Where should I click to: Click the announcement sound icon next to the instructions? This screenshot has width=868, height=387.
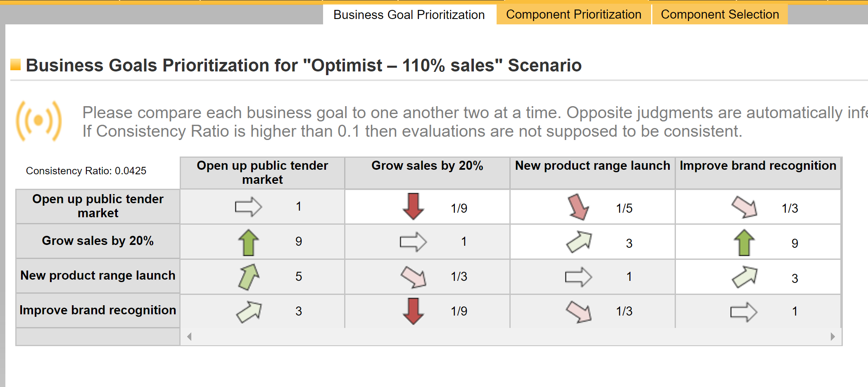point(38,121)
